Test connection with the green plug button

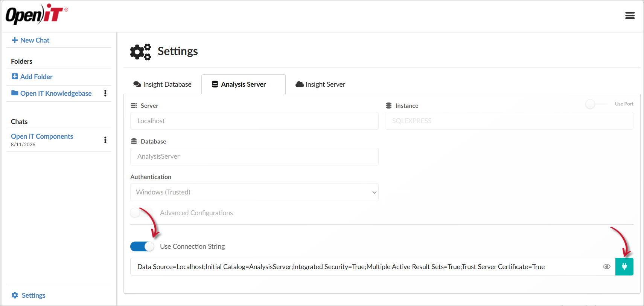pos(624,267)
